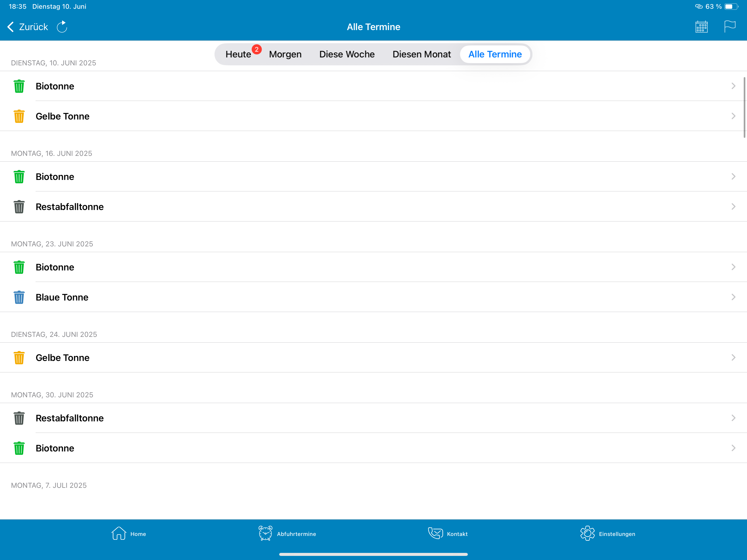Tap the home indicator bar
This screenshot has width=747, height=560.
tap(373, 554)
